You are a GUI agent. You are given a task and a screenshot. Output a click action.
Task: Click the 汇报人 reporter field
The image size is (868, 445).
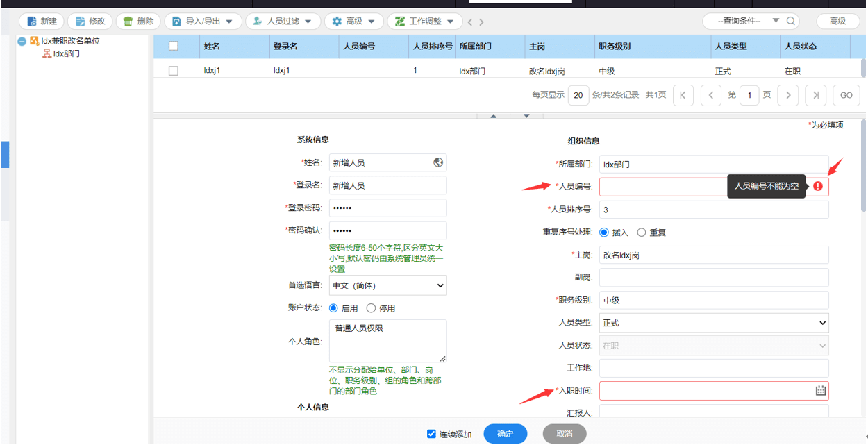pos(714,412)
